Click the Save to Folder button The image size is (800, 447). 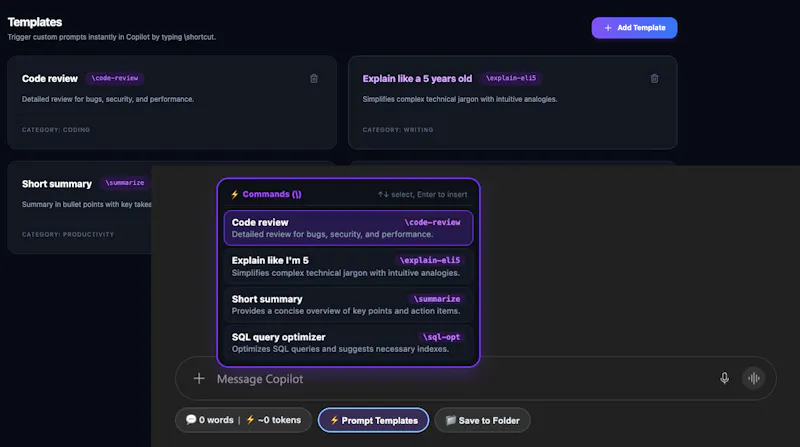click(483, 420)
